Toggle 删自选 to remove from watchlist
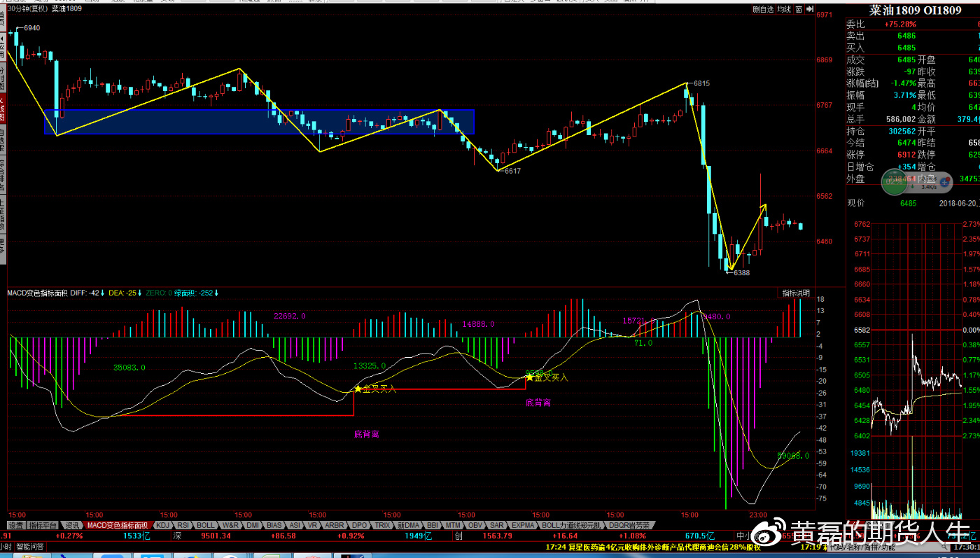 [x=763, y=10]
